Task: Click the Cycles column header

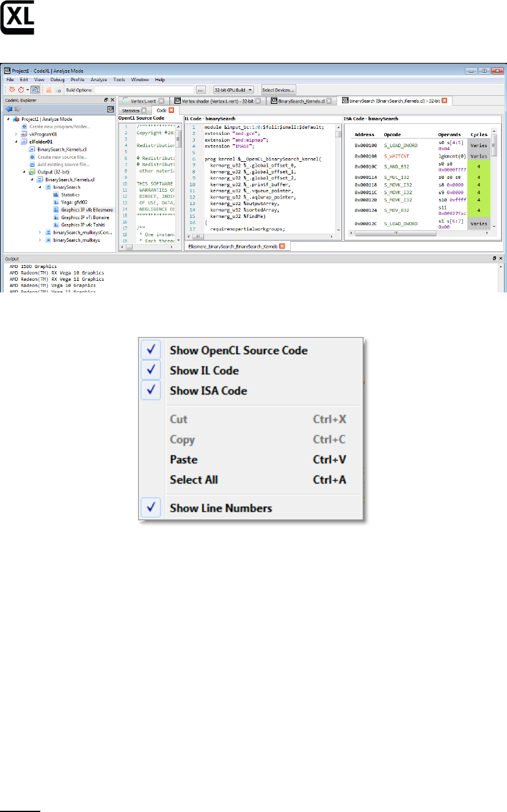Action: click(x=478, y=134)
